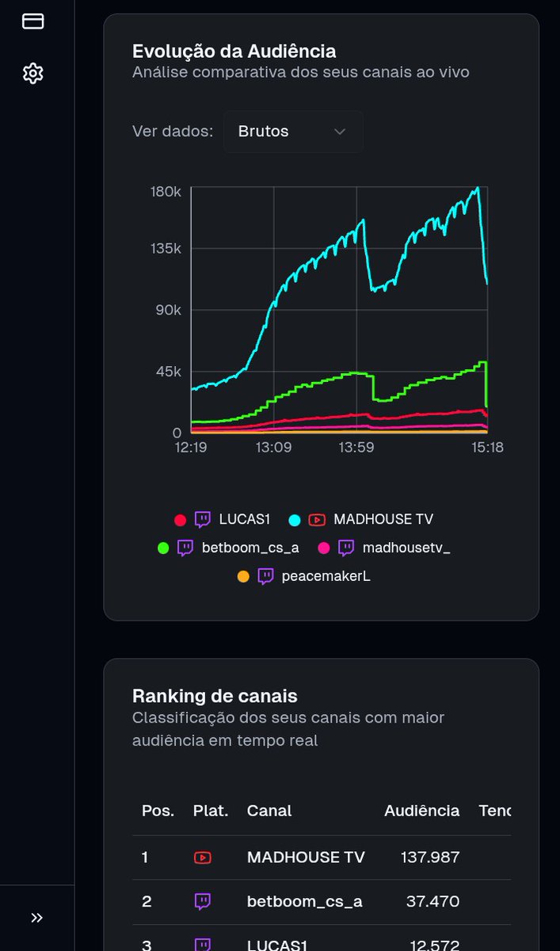Click the Twitch icon beside LUCAS1 legend
Viewport: 560px width, 951px height.
click(x=203, y=520)
